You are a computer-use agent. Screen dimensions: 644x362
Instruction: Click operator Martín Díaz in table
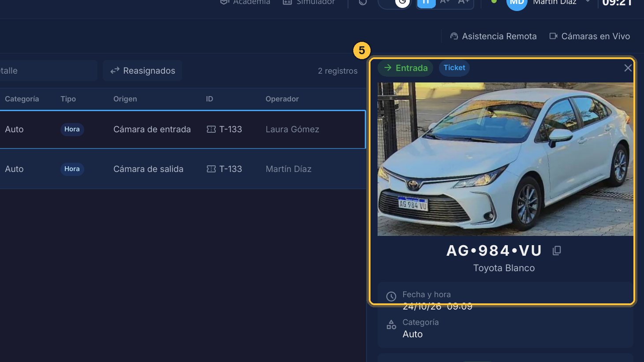pyautogui.click(x=288, y=169)
